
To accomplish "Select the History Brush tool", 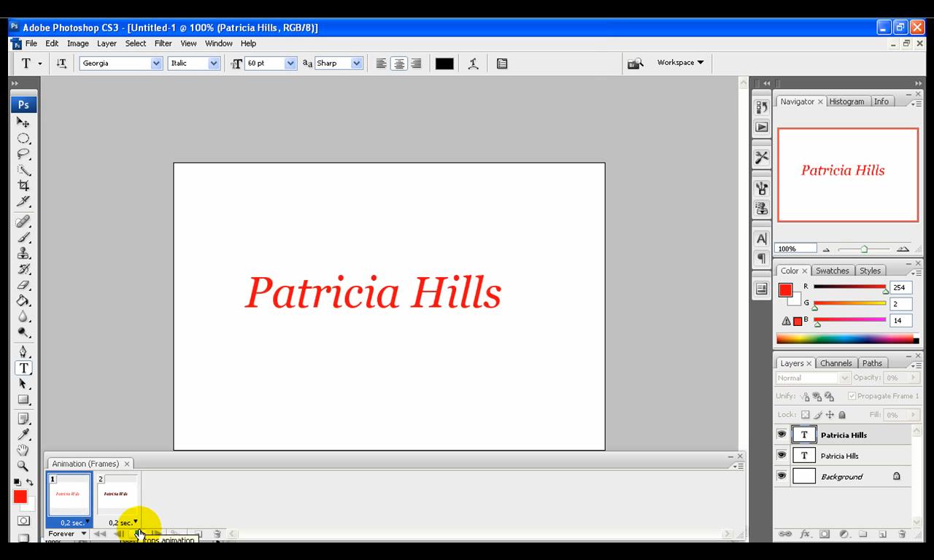I will (x=23, y=269).
